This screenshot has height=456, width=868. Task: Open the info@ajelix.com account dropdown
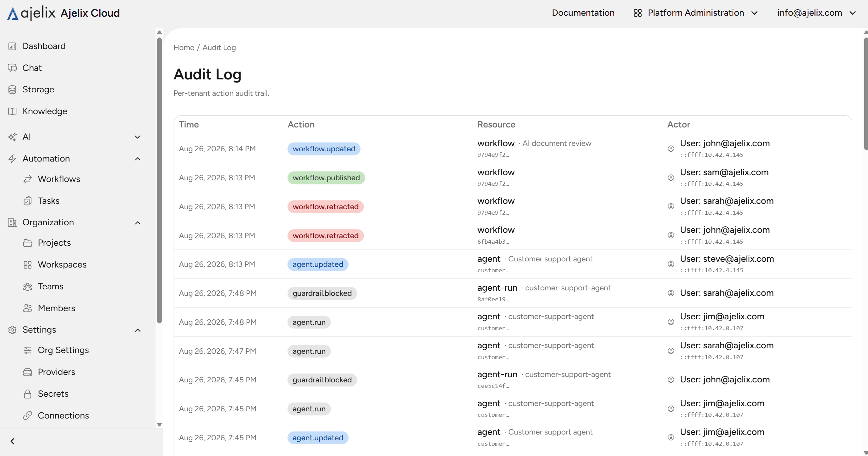pos(816,13)
